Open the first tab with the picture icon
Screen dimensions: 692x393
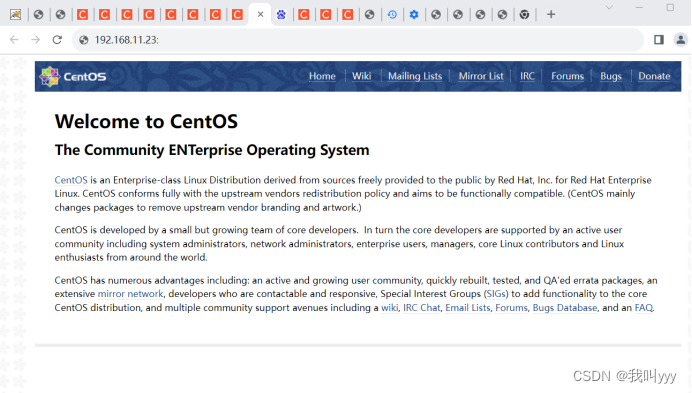(x=15, y=15)
